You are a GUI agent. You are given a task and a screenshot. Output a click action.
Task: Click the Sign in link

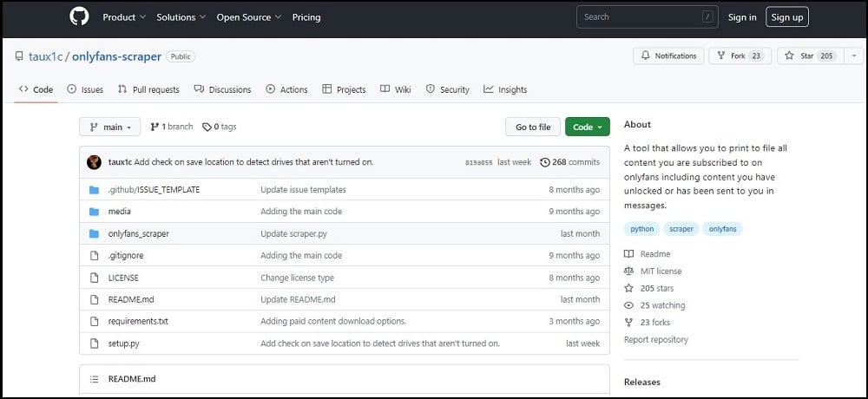(x=742, y=17)
